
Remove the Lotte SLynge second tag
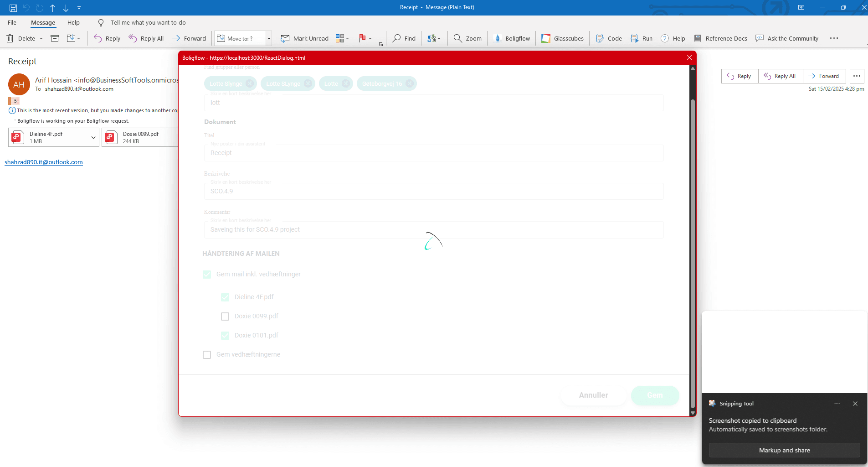(x=308, y=83)
